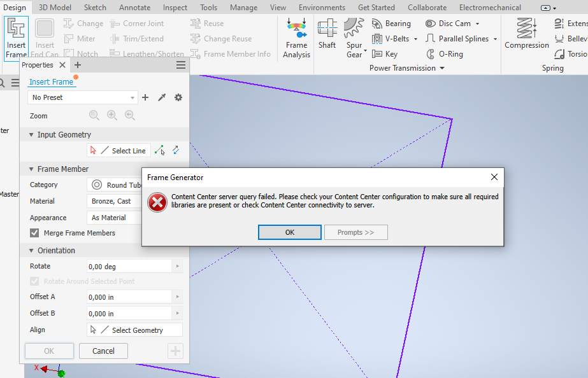The image size is (588, 378).
Task: Click Zoom in icon in Properties
Action: point(112,115)
